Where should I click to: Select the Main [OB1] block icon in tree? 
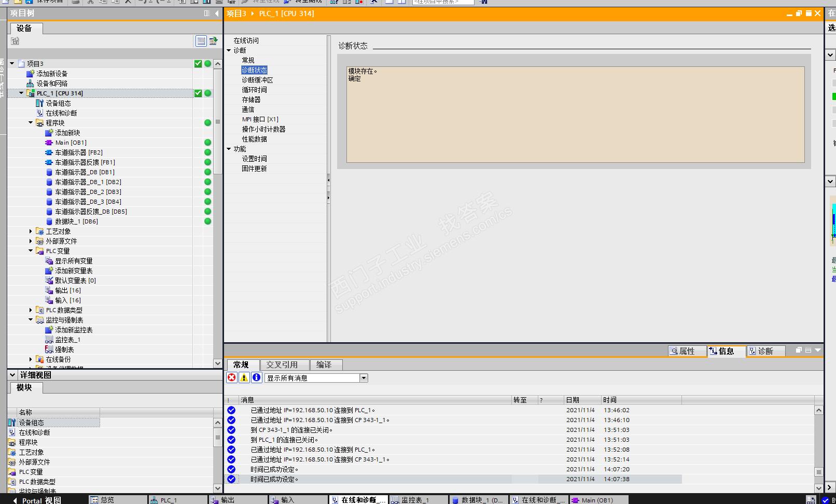(x=49, y=143)
